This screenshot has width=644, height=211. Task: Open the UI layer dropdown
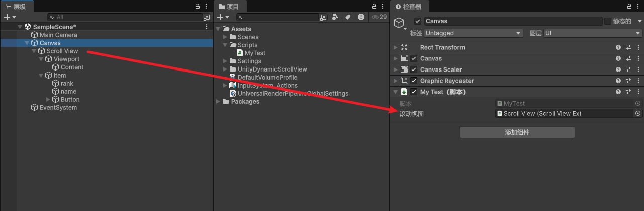click(x=593, y=33)
